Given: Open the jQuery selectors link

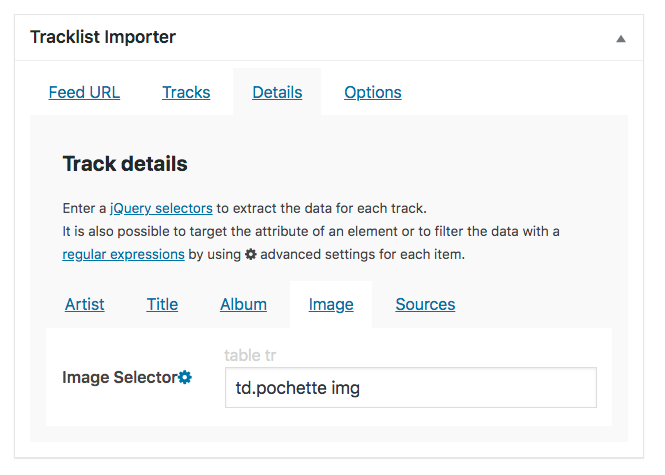Looking at the screenshot, I should tap(161, 208).
